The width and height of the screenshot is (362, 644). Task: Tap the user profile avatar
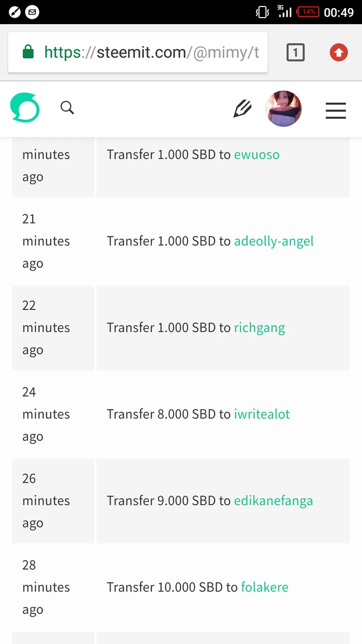(284, 109)
